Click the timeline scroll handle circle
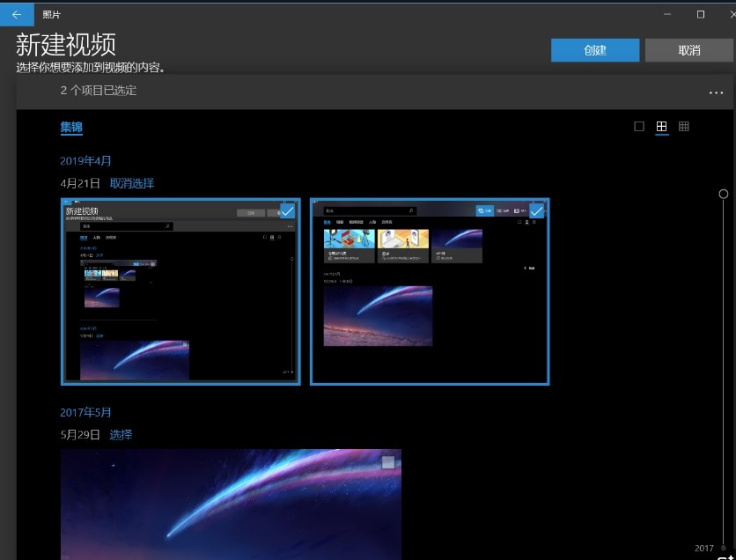The width and height of the screenshot is (736, 560). (x=724, y=194)
